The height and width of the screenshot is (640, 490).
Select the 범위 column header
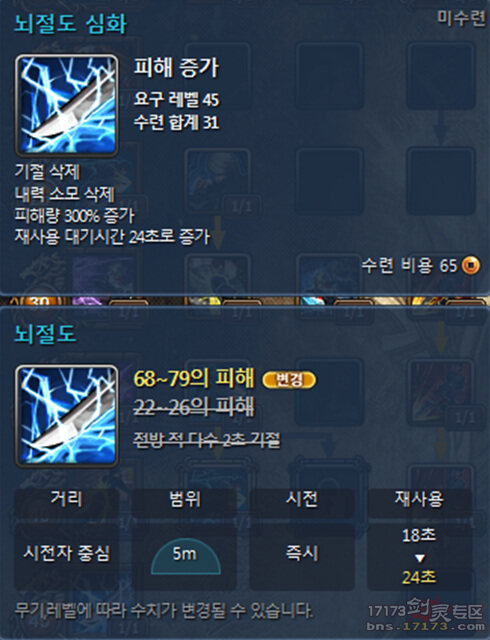click(x=185, y=498)
